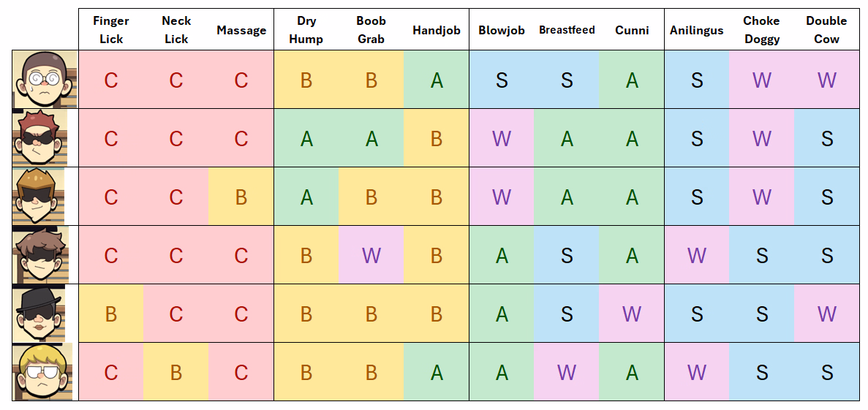Select the yellow B cell under Finger Lick
Viewport: 868px width, 410px height.
point(111,314)
